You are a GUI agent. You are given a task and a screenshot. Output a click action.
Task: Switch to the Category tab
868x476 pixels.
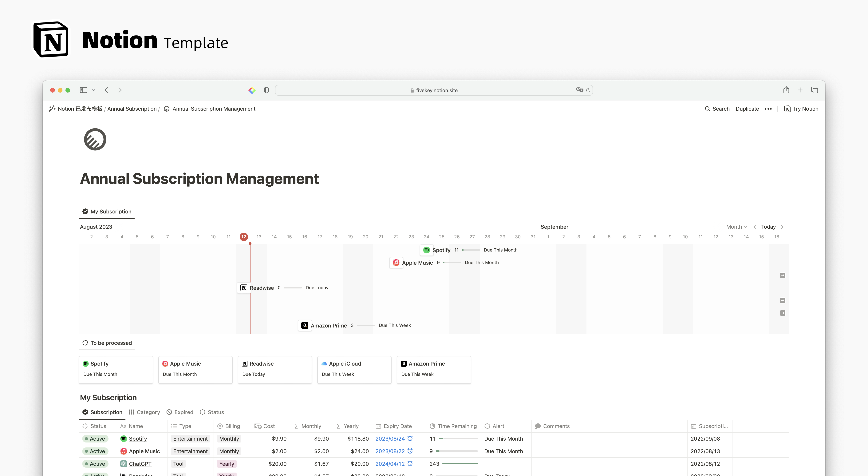(x=144, y=412)
